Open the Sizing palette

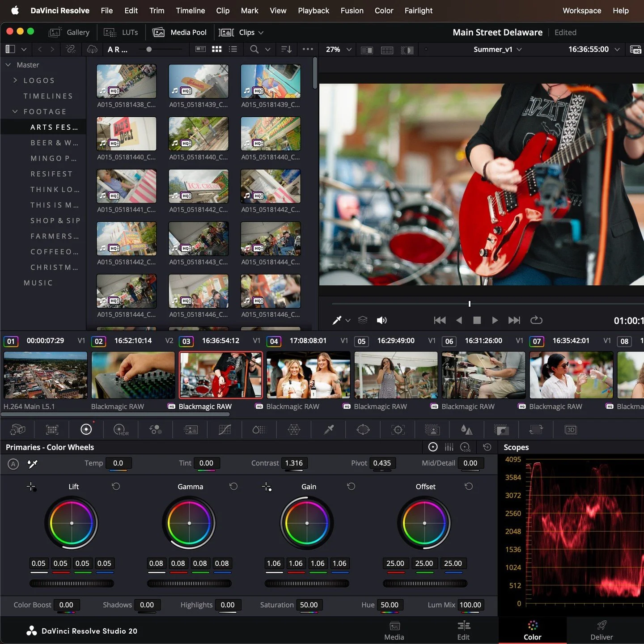[536, 430]
